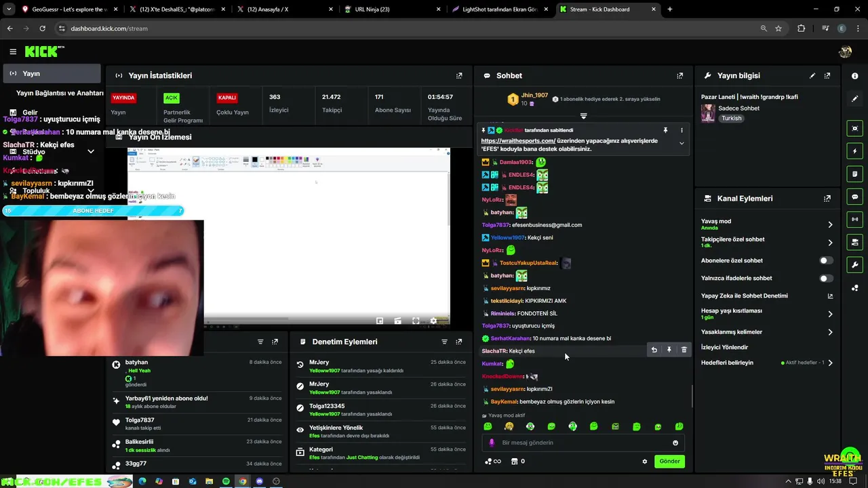Viewport: 868px width, 488px height.
Task: Expand the Stüdyo sidebar section
Action: tap(91, 152)
